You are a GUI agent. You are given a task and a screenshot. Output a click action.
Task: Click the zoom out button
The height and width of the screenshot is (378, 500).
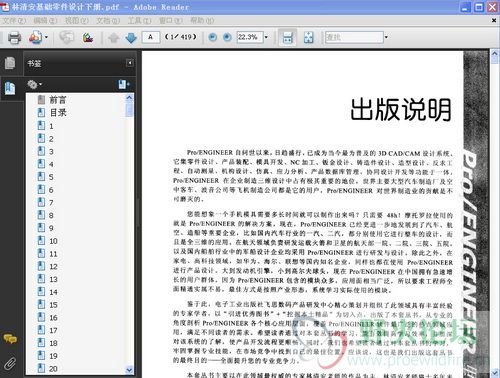(x=212, y=37)
